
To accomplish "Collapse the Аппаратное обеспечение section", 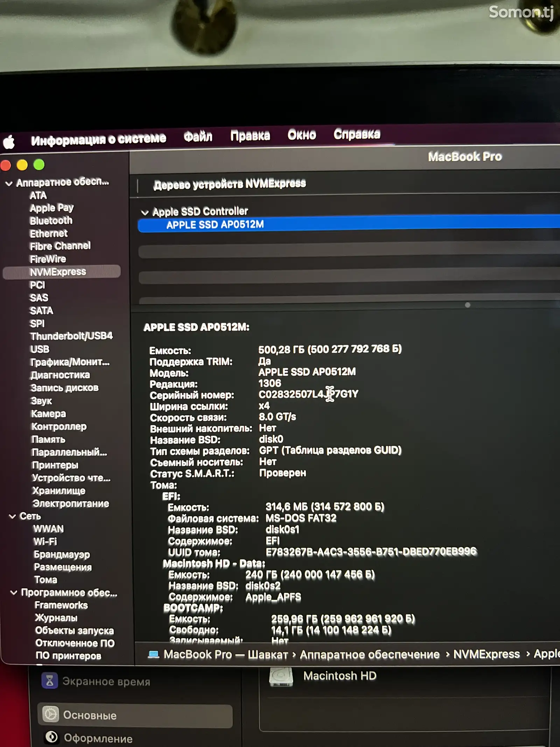I will tap(9, 183).
